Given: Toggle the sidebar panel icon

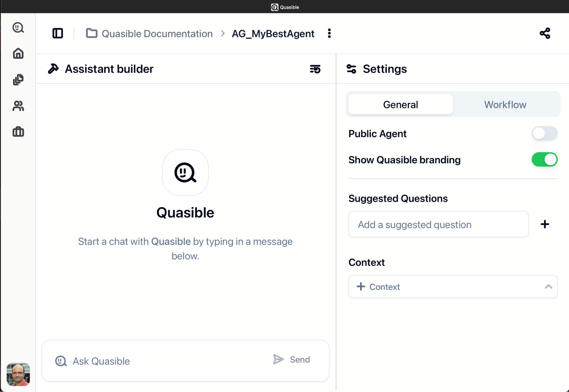Looking at the screenshot, I should click(x=57, y=34).
